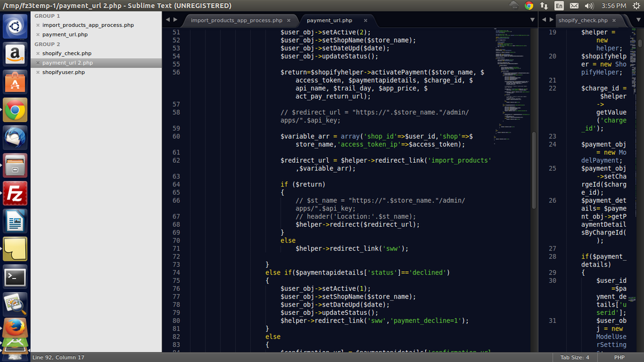Screen dimensions: 644x362
Task: Select payment_url.php under Group 1 in sidebar
Action: [65, 35]
